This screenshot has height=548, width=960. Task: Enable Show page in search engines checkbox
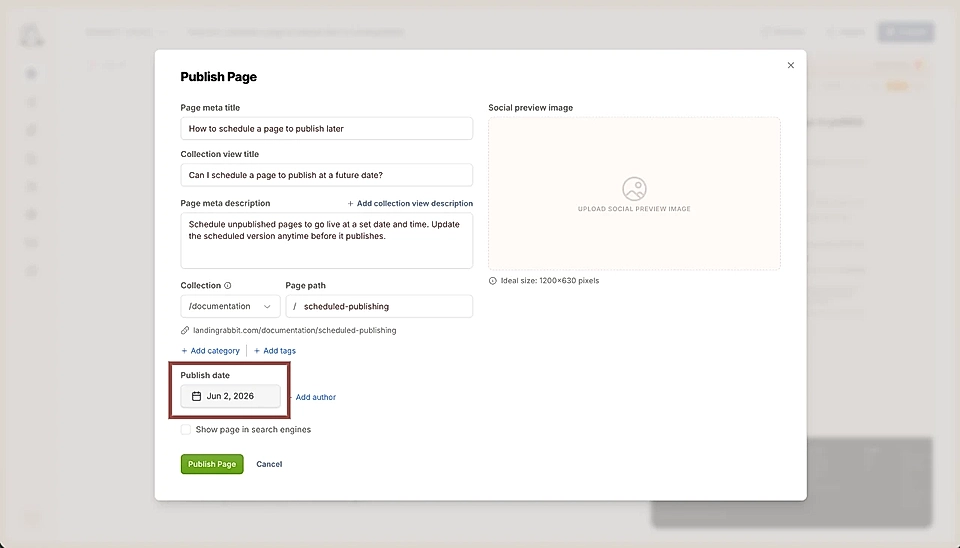(186, 430)
